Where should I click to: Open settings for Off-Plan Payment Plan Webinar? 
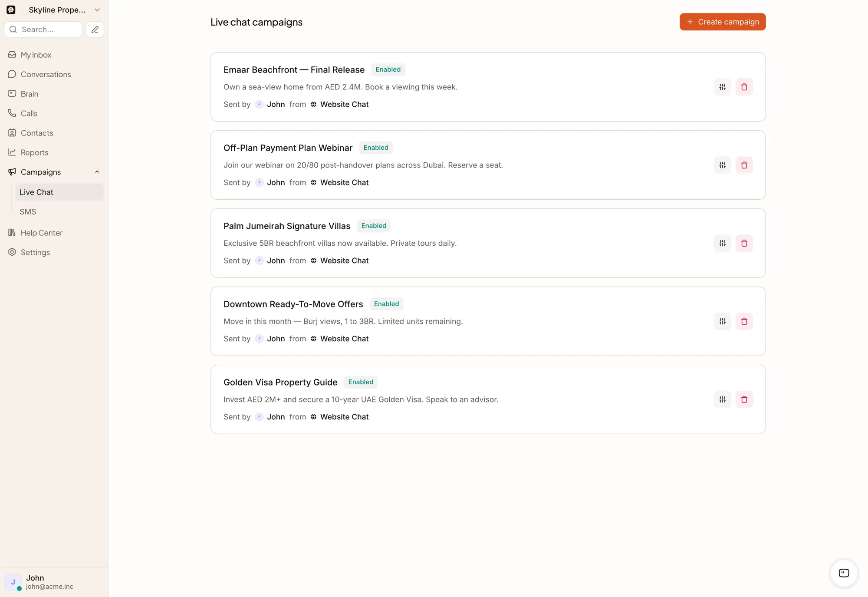pyautogui.click(x=722, y=165)
